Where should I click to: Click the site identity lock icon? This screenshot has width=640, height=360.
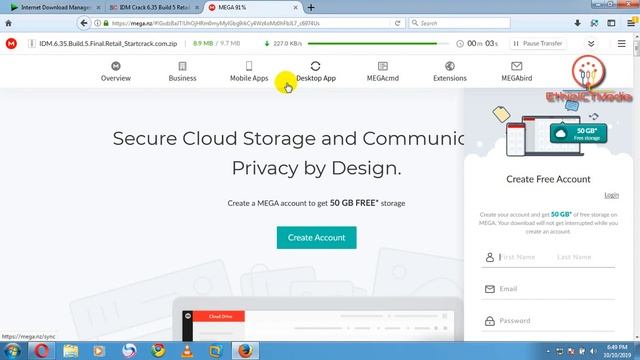pos(106,23)
